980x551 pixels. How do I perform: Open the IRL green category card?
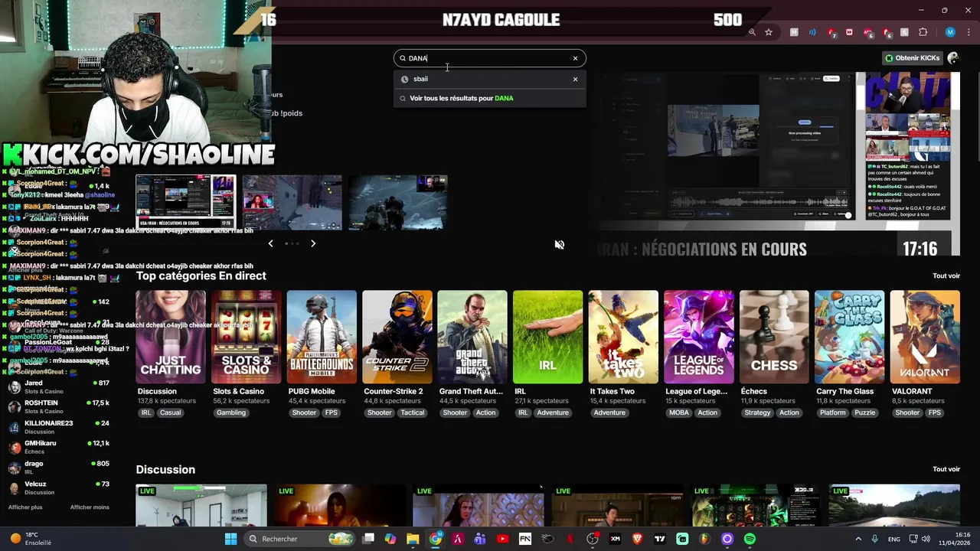pos(547,337)
